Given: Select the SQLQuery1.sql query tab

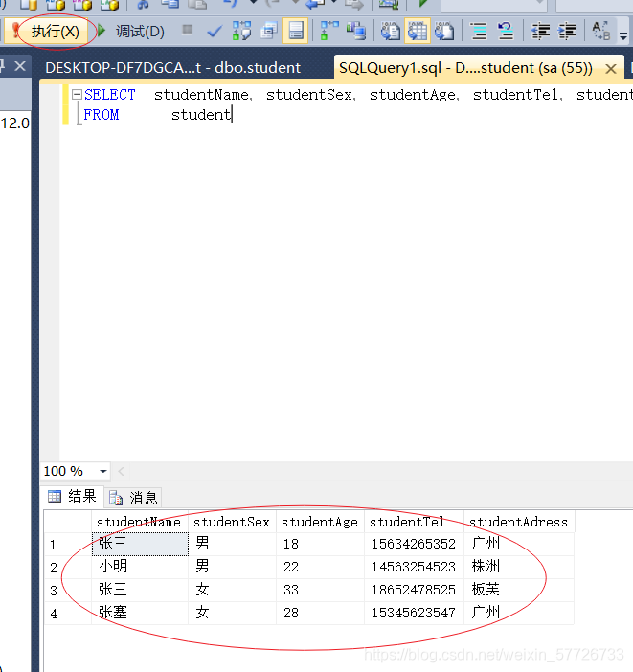Looking at the screenshot, I should (465, 68).
